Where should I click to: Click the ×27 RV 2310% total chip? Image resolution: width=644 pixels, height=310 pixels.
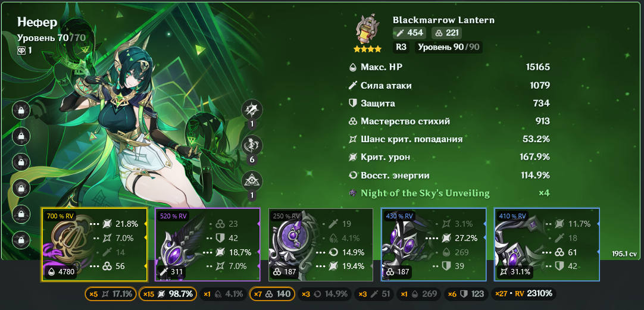point(524,294)
